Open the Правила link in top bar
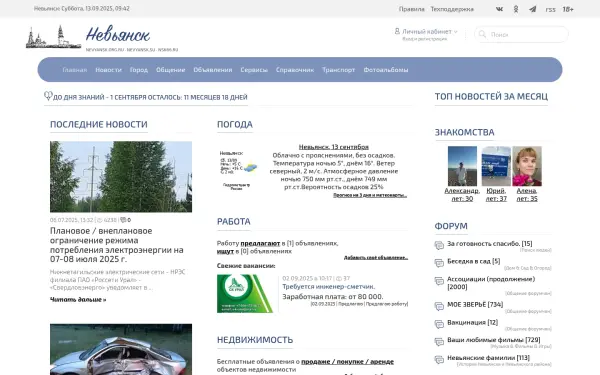The image size is (600, 375). click(411, 9)
